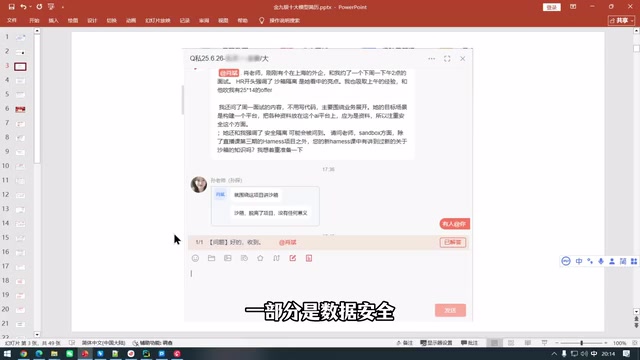Click the red edit-note icon in chat toolbar
The width and height of the screenshot is (640, 360).
click(293, 258)
